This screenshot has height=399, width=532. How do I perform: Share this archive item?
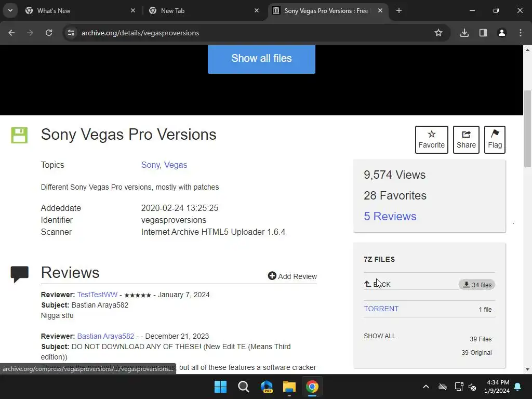click(x=466, y=140)
